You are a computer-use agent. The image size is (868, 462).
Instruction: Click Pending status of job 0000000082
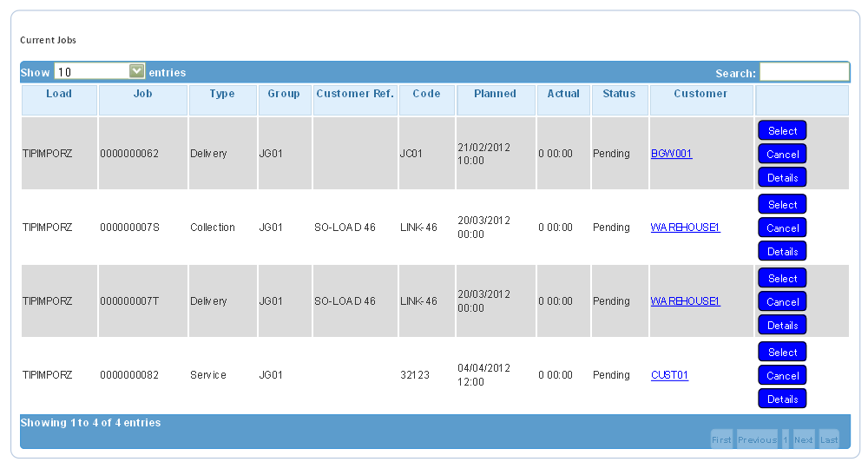[611, 374]
